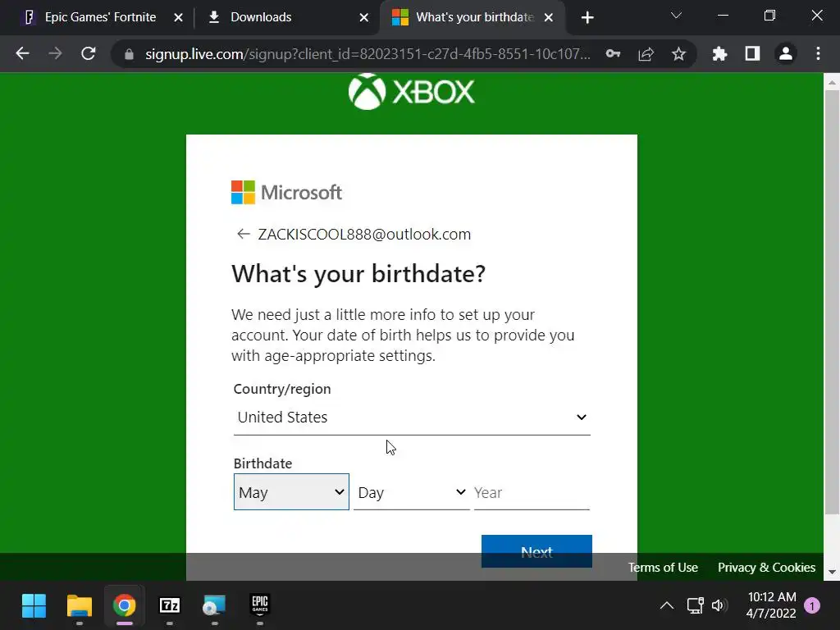Reload the signup page
This screenshot has height=630, width=840.
click(x=89, y=53)
